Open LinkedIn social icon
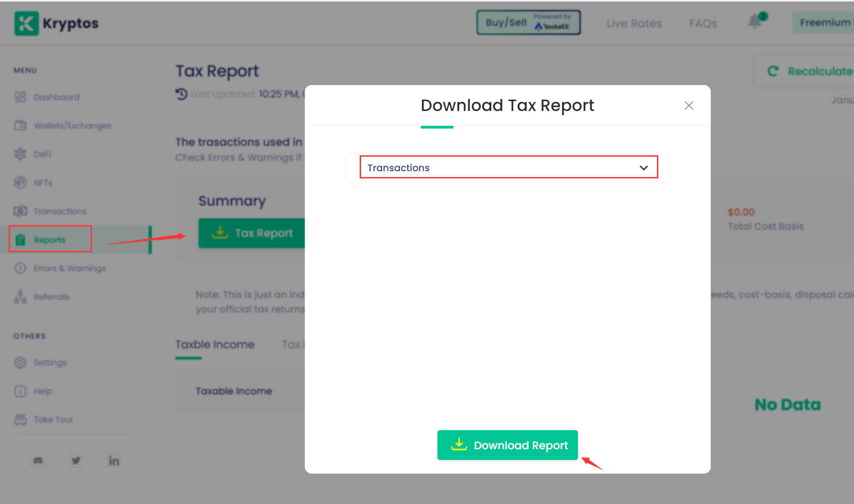854x504 pixels. pyautogui.click(x=114, y=461)
